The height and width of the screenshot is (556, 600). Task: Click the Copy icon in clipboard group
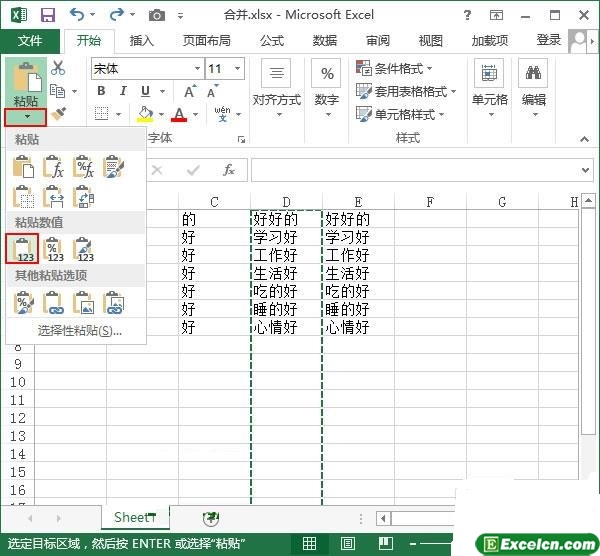pos(58,91)
